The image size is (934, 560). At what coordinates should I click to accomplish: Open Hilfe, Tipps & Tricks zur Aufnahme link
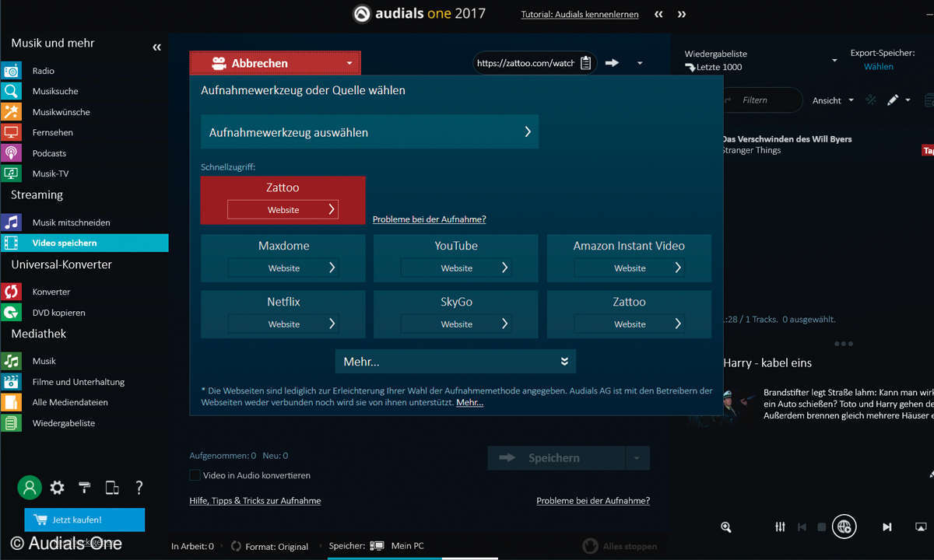[255, 501]
